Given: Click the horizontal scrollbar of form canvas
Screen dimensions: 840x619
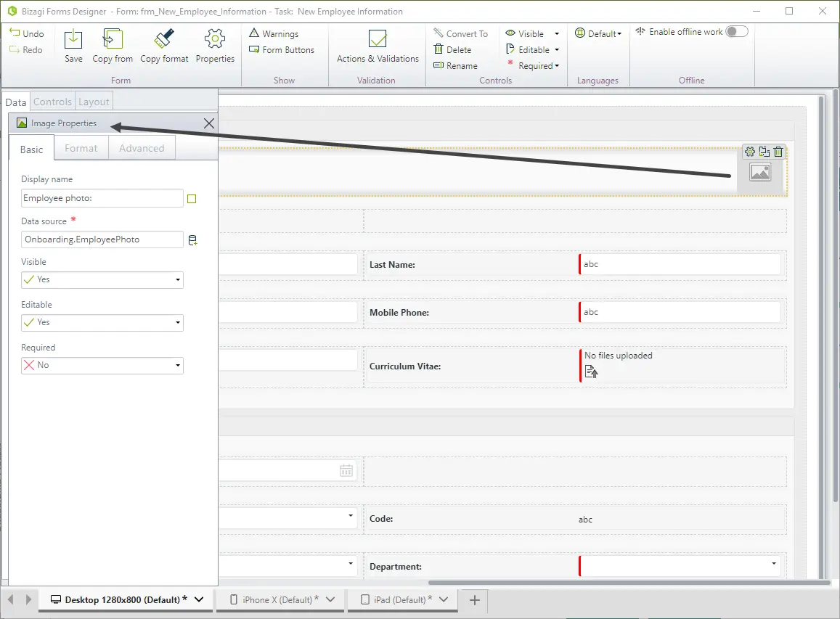Looking at the screenshot, I should point(629,583).
